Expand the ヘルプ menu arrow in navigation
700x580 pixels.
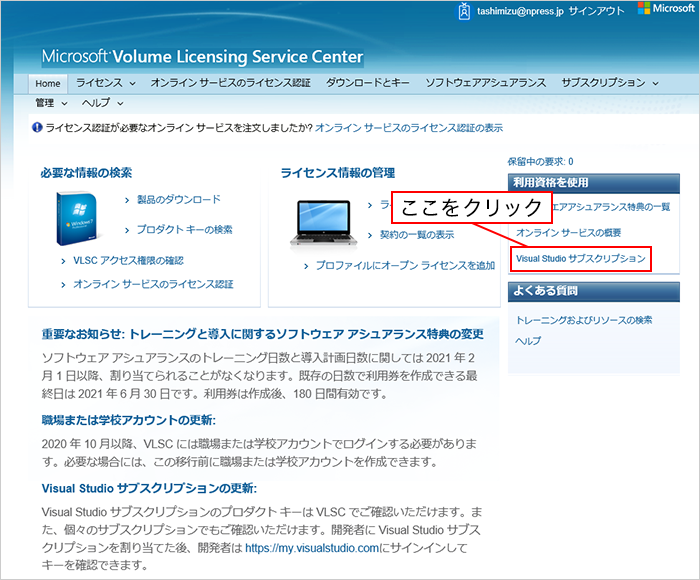coord(120,104)
